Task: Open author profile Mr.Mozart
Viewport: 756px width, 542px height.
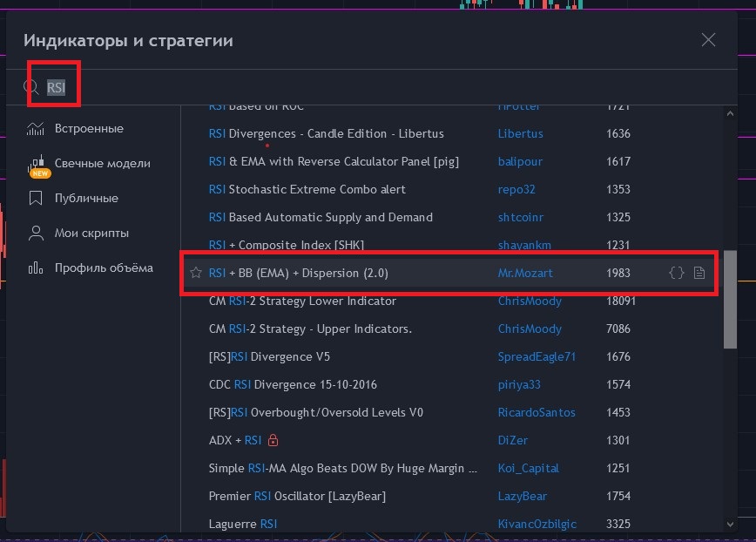Action: click(x=525, y=274)
